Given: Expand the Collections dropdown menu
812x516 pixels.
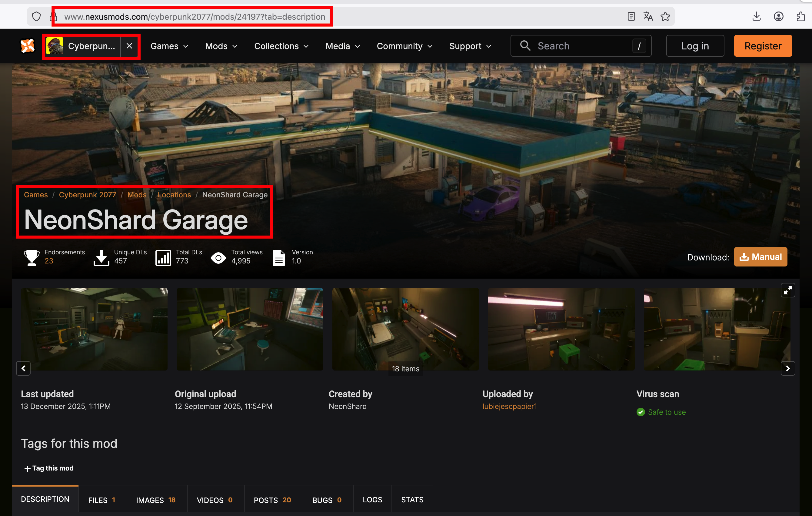Looking at the screenshot, I should [x=281, y=46].
